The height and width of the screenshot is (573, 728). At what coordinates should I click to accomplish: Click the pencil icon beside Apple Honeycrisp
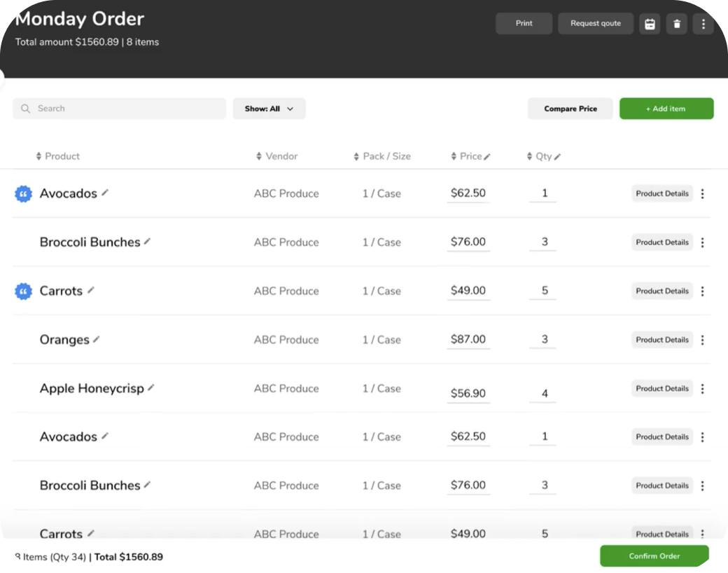tap(151, 387)
